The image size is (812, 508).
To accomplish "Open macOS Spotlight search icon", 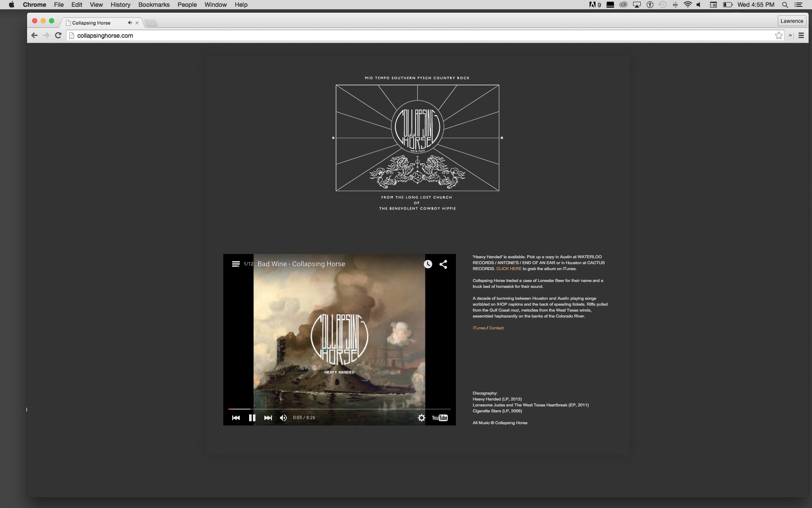I will [x=785, y=5].
